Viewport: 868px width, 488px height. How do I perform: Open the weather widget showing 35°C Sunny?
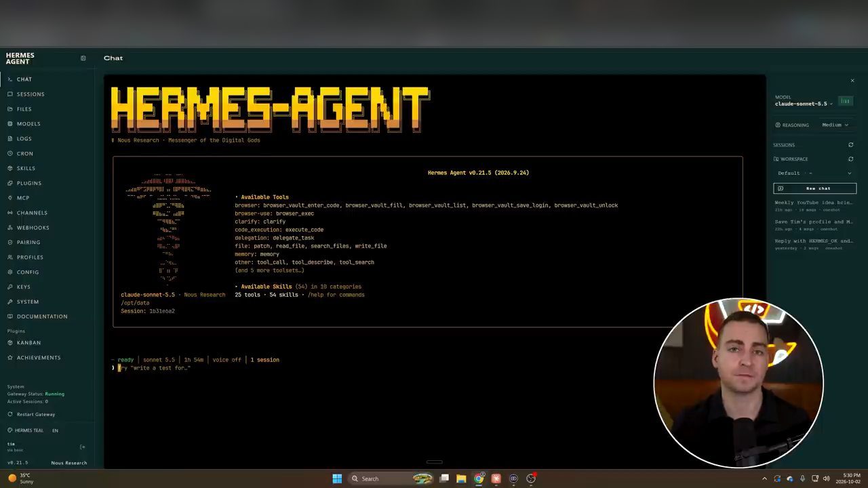pos(22,479)
